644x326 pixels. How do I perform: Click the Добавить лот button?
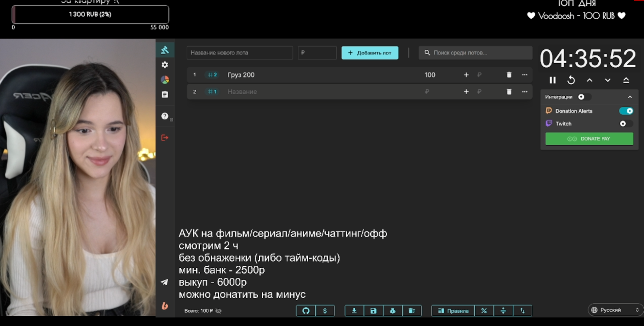[370, 53]
